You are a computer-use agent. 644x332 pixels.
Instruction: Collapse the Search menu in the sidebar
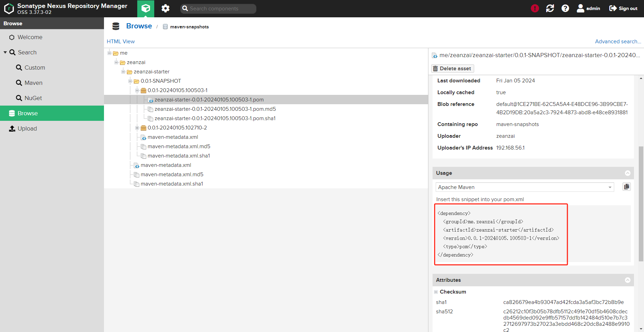pos(5,52)
